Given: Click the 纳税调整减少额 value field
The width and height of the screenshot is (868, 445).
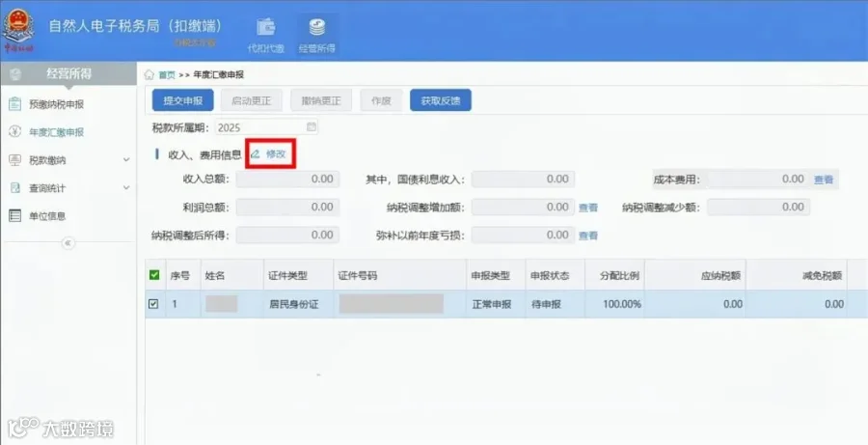Looking at the screenshot, I should tap(759, 208).
